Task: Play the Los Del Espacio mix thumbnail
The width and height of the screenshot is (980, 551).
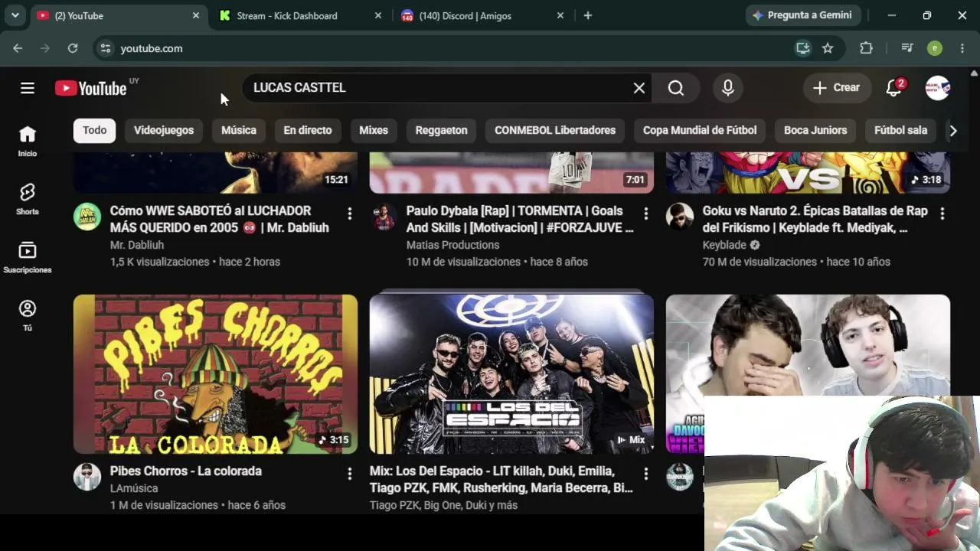Action: tap(511, 374)
